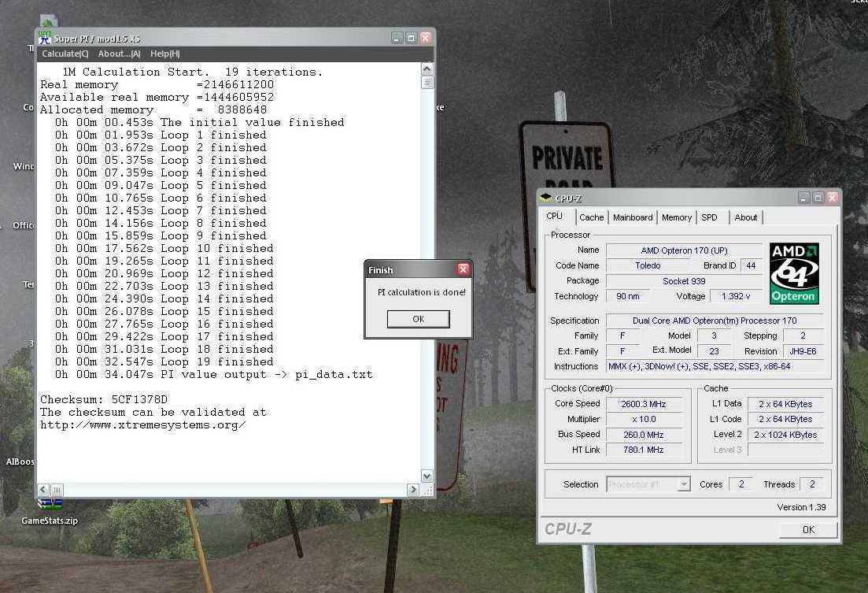The height and width of the screenshot is (593, 868).
Task: Click the Instructions field MMX, 3DNow!, SSE list
Action: (x=715, y=366)
